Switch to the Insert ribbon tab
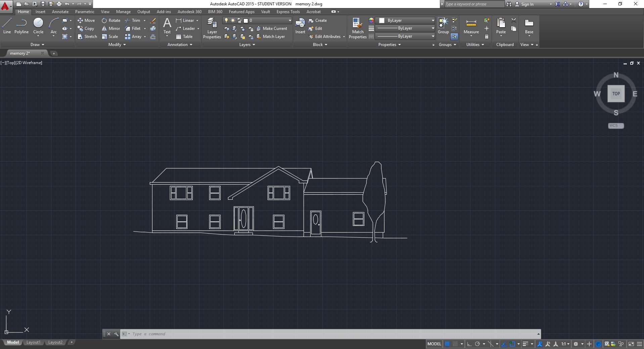Image resolution: width=644 pixels, height=349 pixels. tap(40, 12)
